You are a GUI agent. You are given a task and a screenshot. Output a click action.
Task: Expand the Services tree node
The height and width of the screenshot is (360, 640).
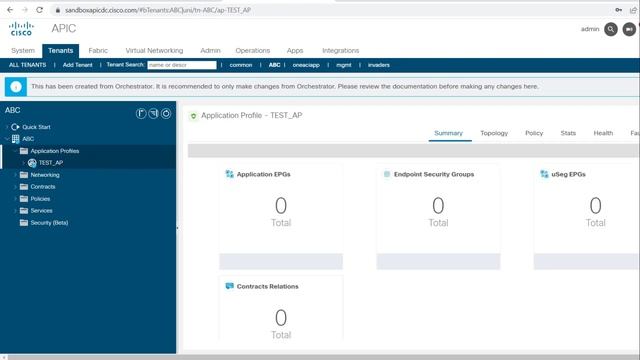[x=16, y=211]
